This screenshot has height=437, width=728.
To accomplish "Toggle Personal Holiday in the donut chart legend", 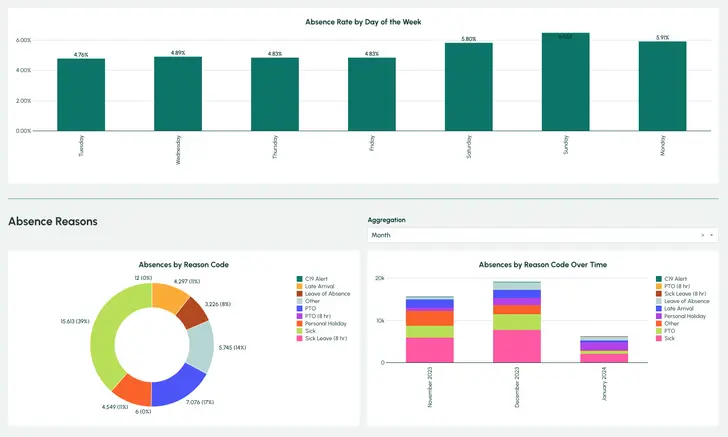I will point(321,324).
